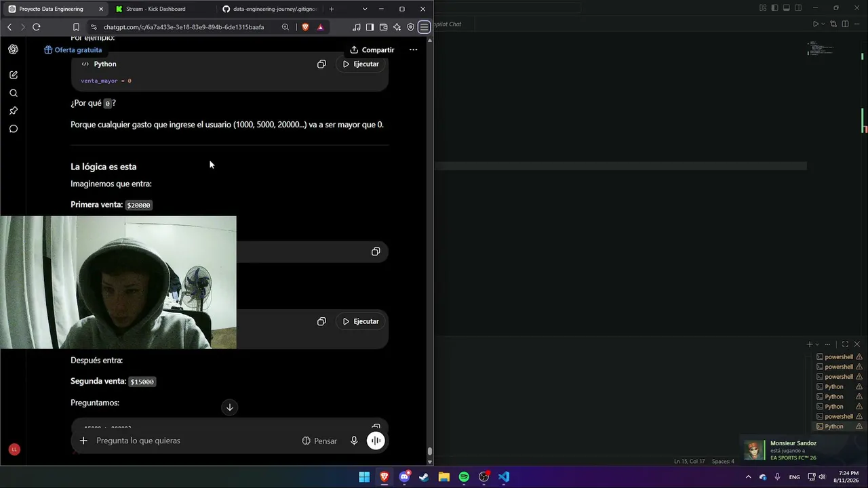Open the Brave Shields lion icon

(305, 27)
